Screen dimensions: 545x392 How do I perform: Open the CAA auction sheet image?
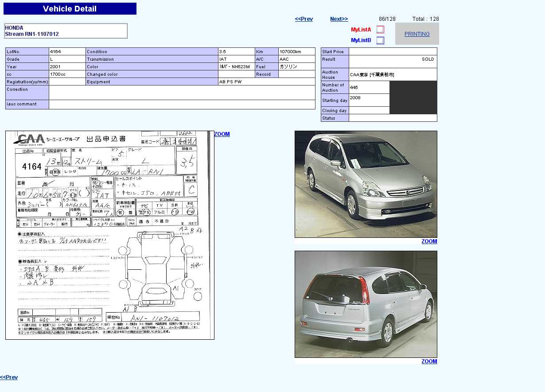point(110,235)
